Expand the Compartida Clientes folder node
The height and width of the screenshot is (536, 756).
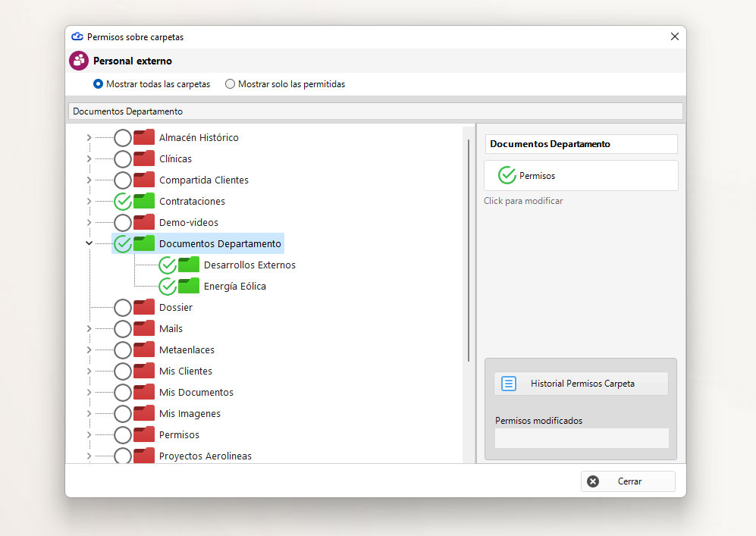click(89, 180)
